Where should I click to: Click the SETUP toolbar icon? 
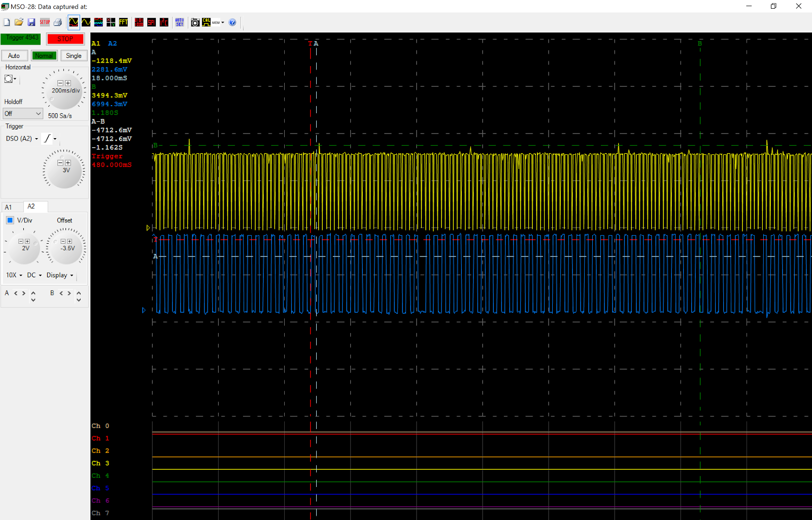45,22
